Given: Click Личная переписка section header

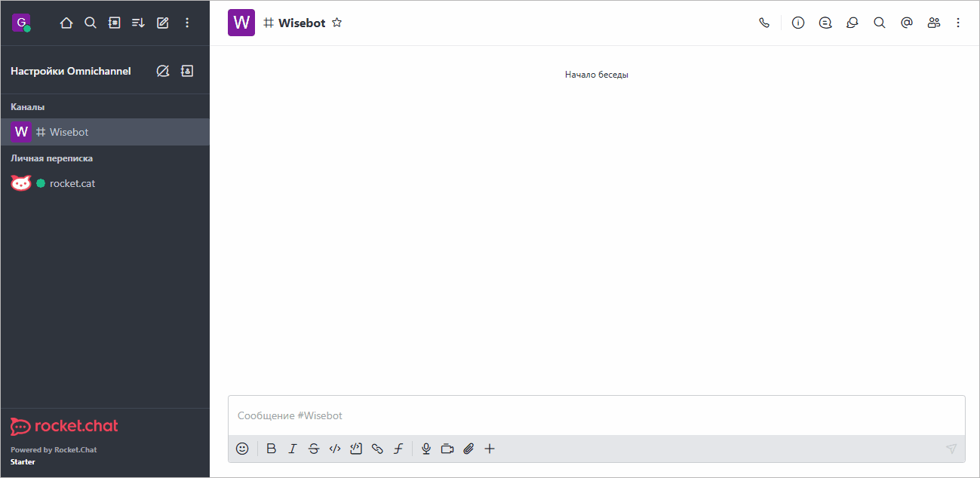Looking at the screenshot, I should tap(52, 158).
